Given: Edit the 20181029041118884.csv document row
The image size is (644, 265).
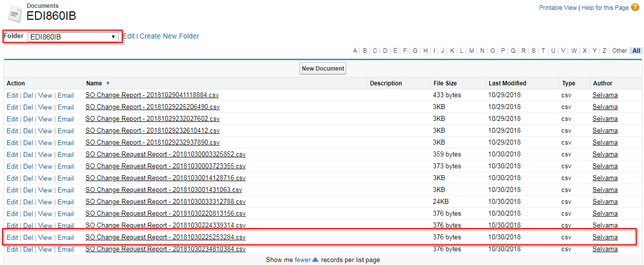Looking at the screenshot, I should point(12,95).
